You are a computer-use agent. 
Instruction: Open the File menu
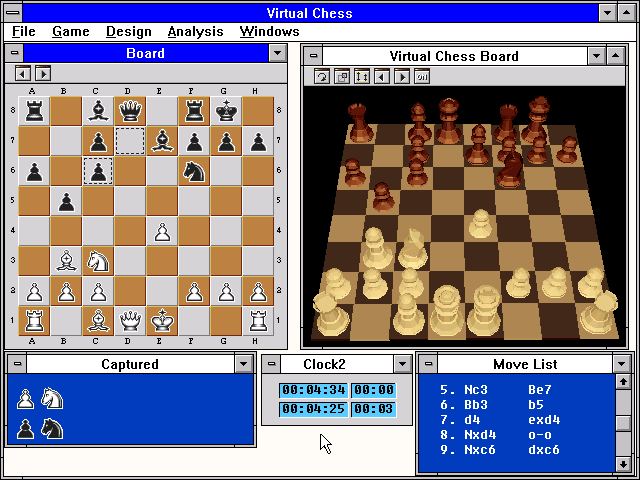24,31
